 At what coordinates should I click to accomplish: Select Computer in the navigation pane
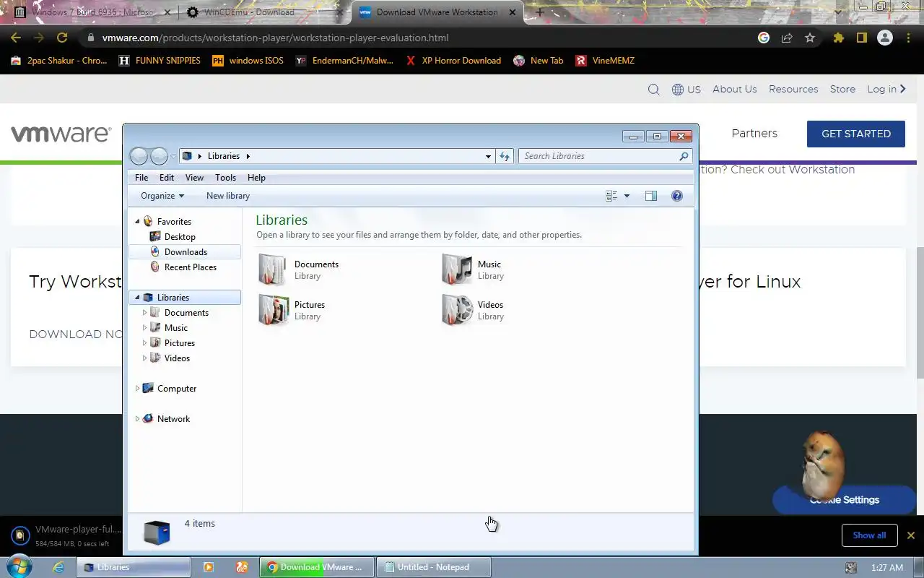click(x=177, y=389)
